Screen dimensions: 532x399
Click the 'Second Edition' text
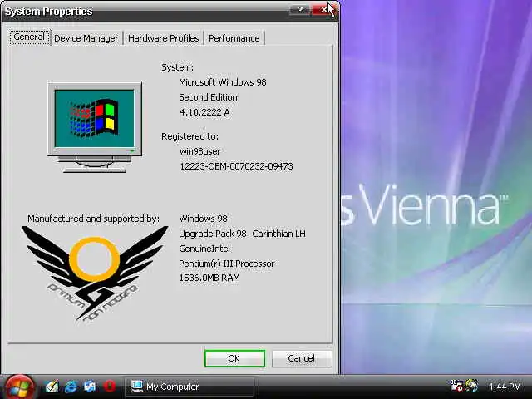(x=209, y=97)
